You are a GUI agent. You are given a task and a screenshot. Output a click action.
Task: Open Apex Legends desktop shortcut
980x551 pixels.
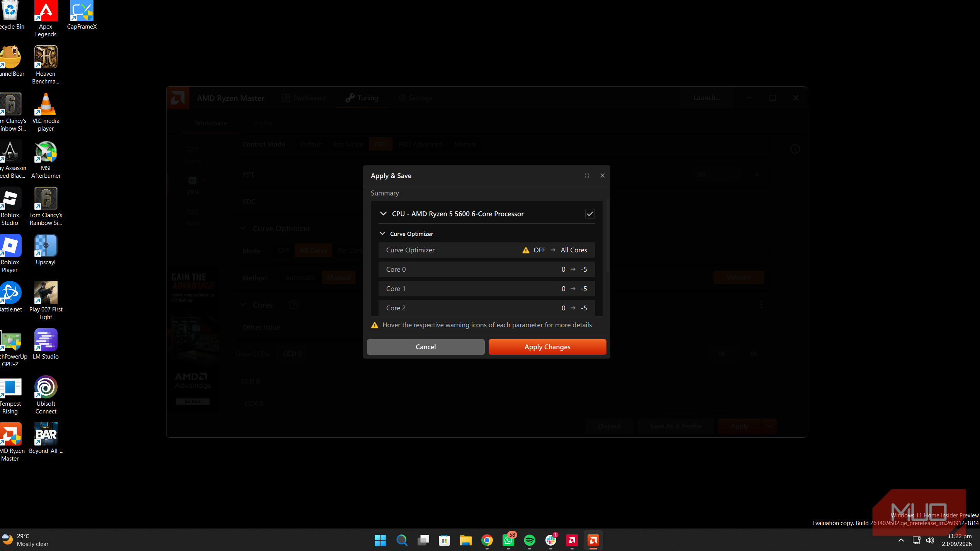pyautogui.click(x=46, y=19)
